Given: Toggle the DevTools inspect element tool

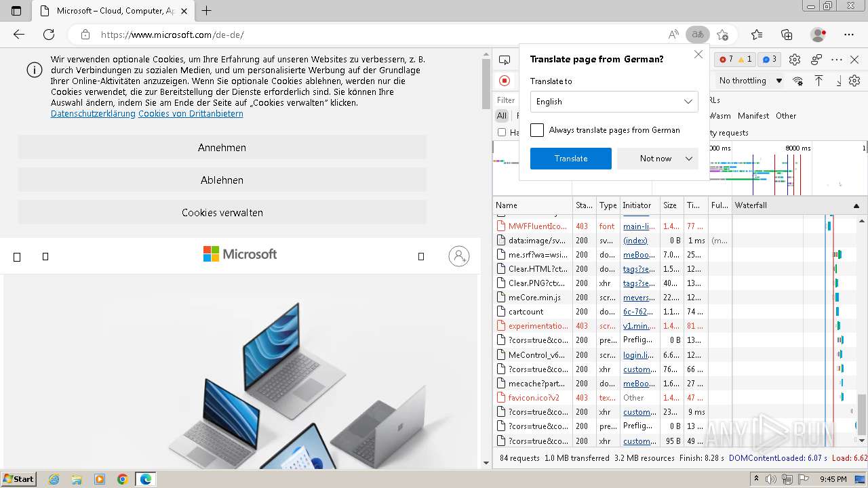Looking at the screenshot, I should [504, 60].
